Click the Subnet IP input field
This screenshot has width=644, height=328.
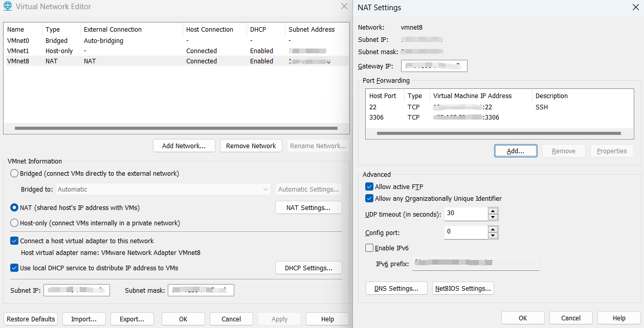77,290
